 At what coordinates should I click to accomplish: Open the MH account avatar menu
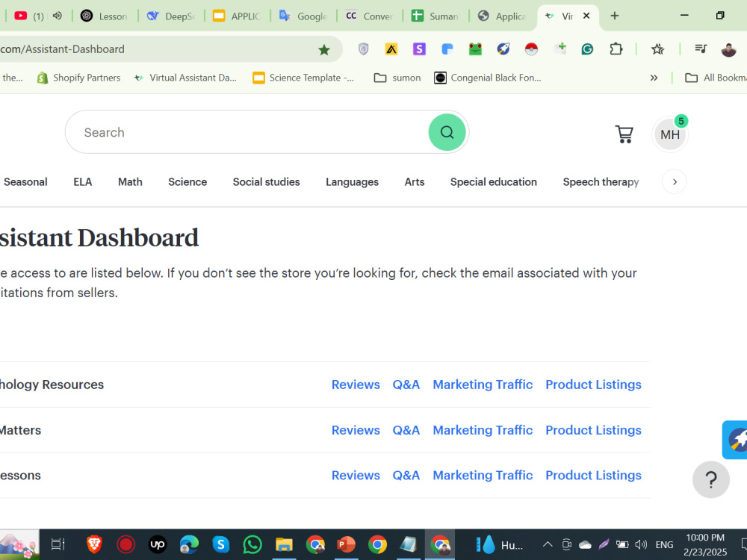(x=670, y=134)
